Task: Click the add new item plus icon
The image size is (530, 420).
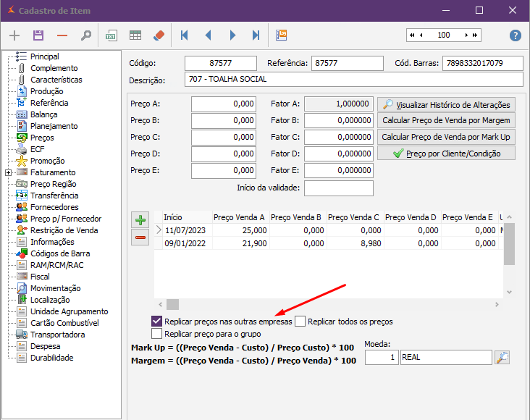Action: click(x=14, y=35)
